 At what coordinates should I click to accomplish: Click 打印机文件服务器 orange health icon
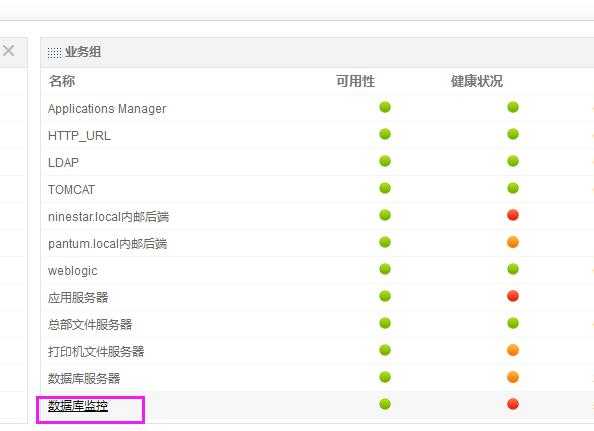(x=513, y=350)
